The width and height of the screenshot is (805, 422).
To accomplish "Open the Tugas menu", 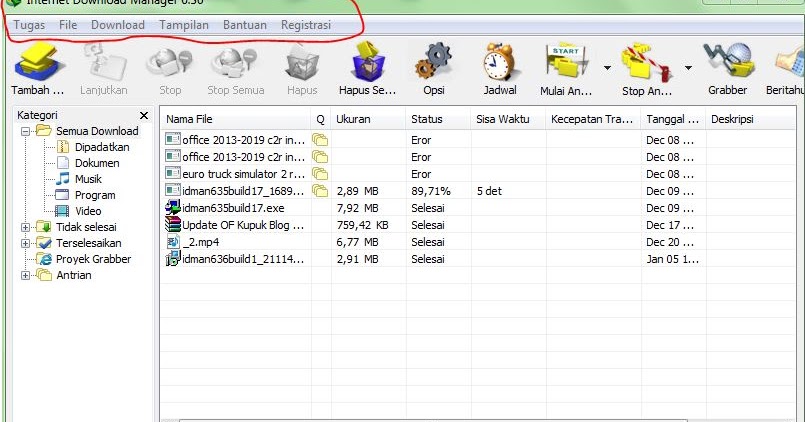I will coord(29,25).
